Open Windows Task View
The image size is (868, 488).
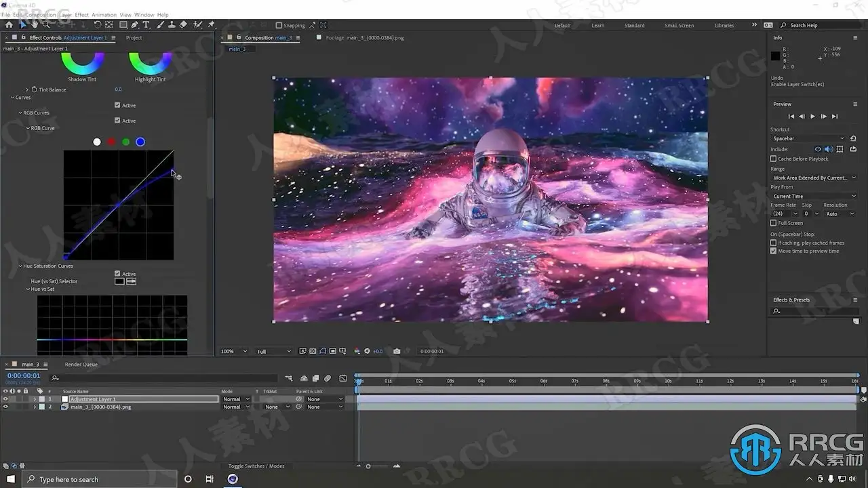pos(210,479)
